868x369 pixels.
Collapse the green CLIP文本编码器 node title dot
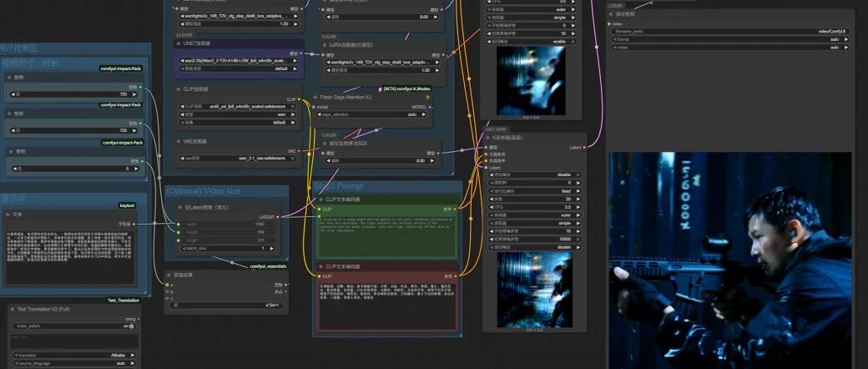[321, 199]
